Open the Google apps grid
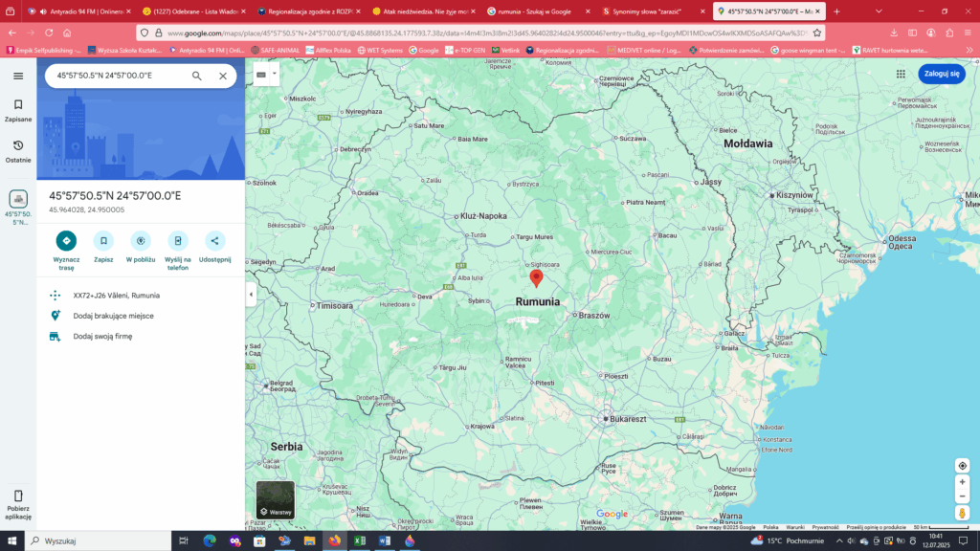The width and height of the screenshot is (980, 551). [901, 74]
